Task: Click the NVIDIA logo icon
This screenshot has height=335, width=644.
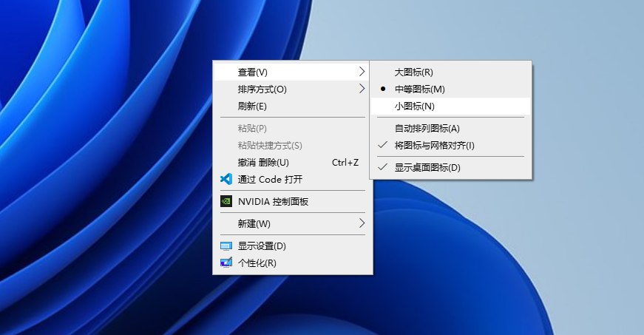Action: pyautogui.click(x=226, y=201)
